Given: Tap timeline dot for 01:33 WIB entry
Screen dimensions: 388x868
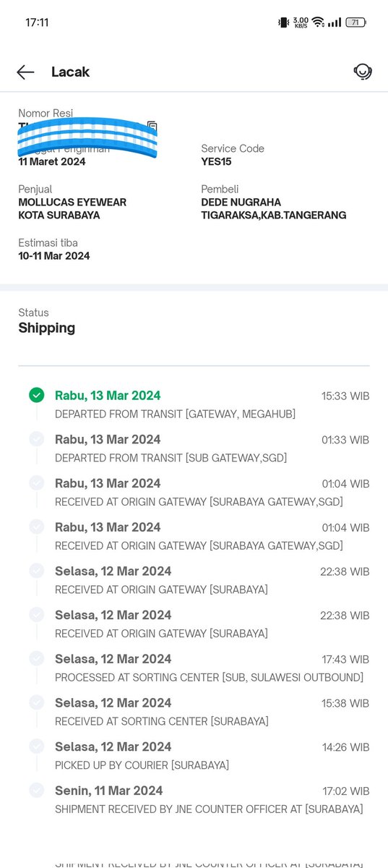Looking at the screenshot, I should pyautogui.click(x=36, y=439).
